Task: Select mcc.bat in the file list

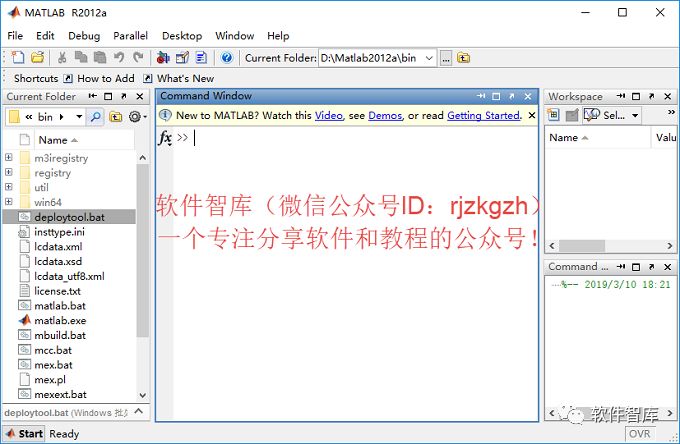Action: coord(53,350)
